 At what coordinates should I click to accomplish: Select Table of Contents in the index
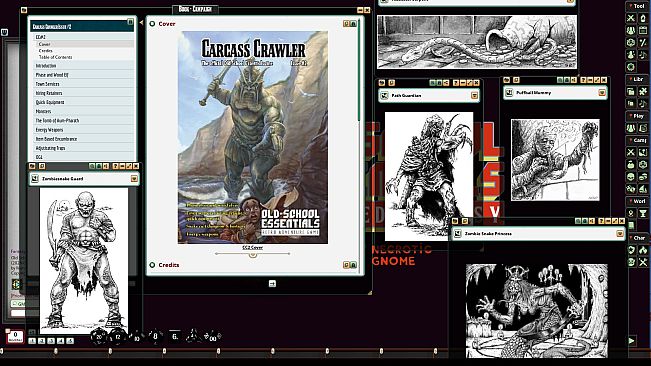(56, 57)
